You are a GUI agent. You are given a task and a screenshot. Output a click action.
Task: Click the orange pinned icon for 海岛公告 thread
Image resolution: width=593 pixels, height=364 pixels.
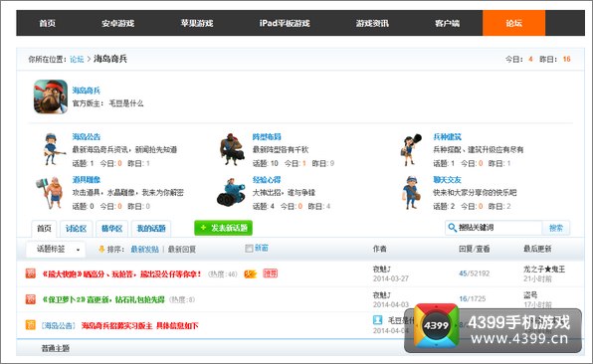coord(31,325)
